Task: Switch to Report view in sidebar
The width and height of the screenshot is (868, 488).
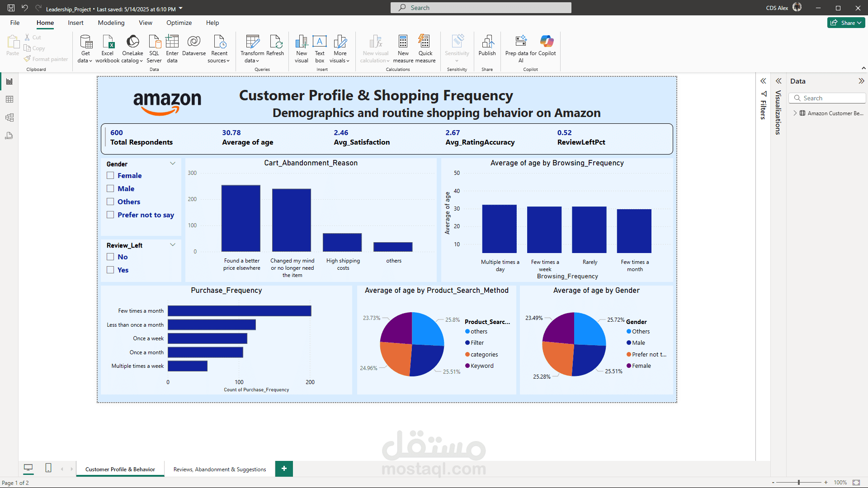Action: click(9, 81)
